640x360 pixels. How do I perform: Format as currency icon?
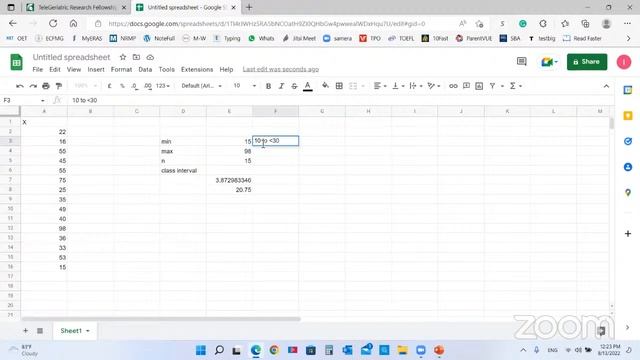[109, 86]
